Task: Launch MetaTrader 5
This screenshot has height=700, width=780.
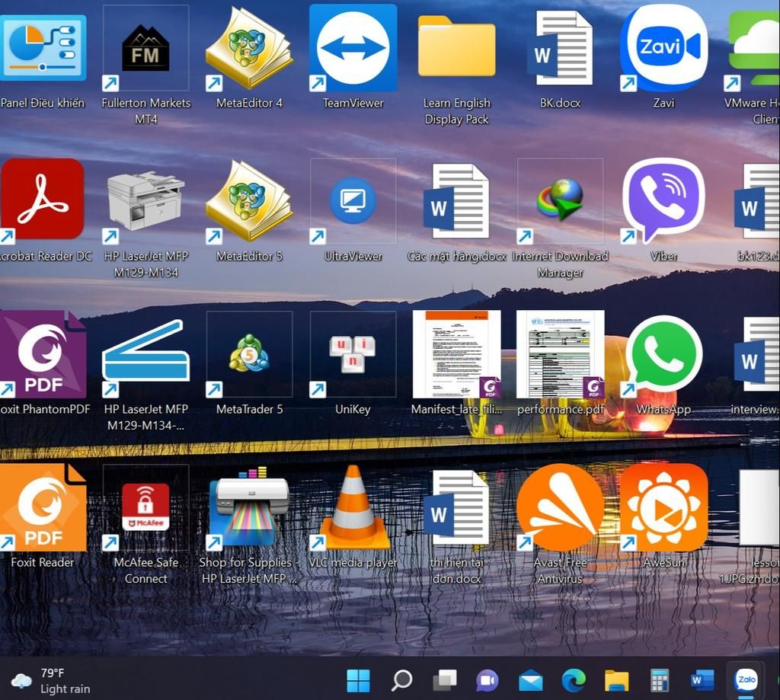Action: click(x=249, y=354)
